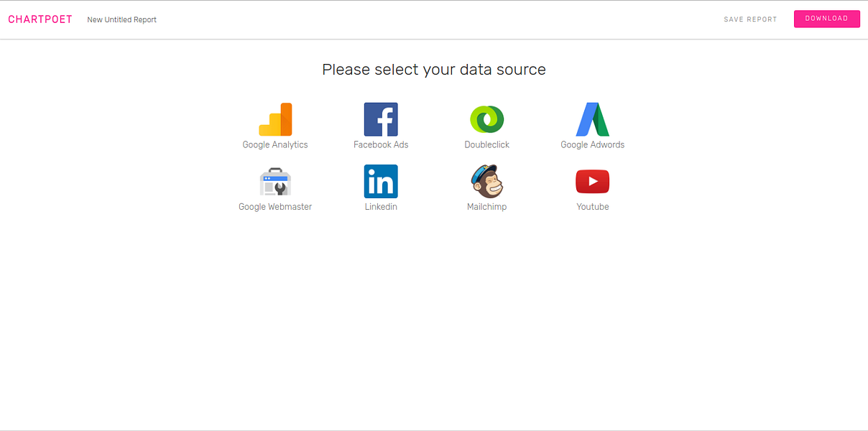This screenshot has height=431, width=868.
Task: Select the Linkedin logo icon
Action: point(381,181)
